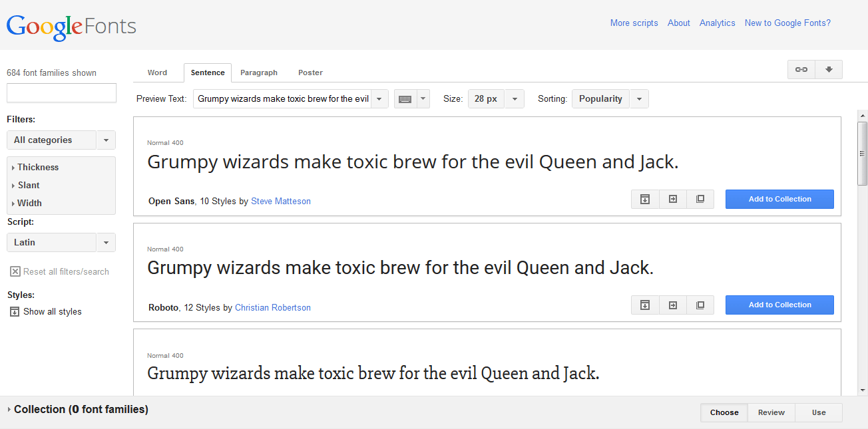Click the link icon button at top right
Screen dimensions: 868x429
(x=801, y=69)
